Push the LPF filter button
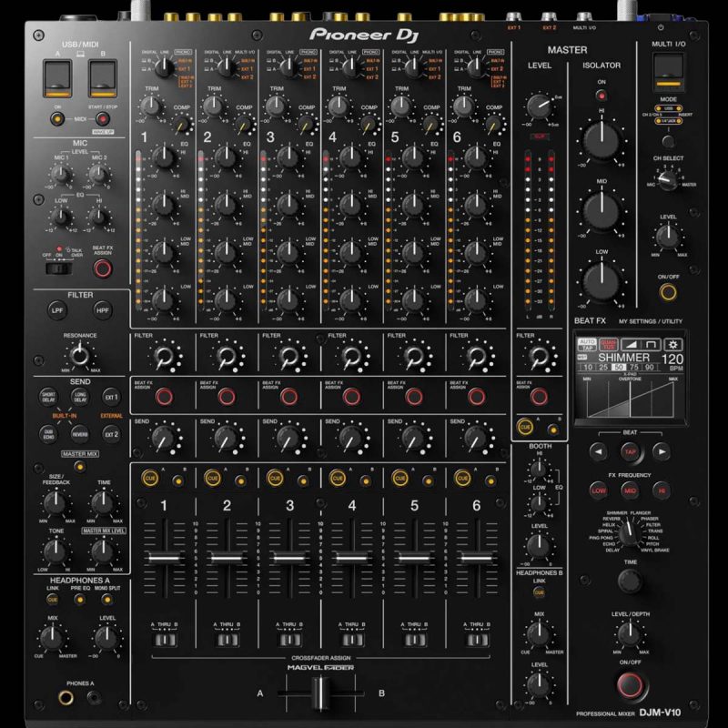Image resolution: width=728 pixels, height=728 pixels. coord(57,310)
